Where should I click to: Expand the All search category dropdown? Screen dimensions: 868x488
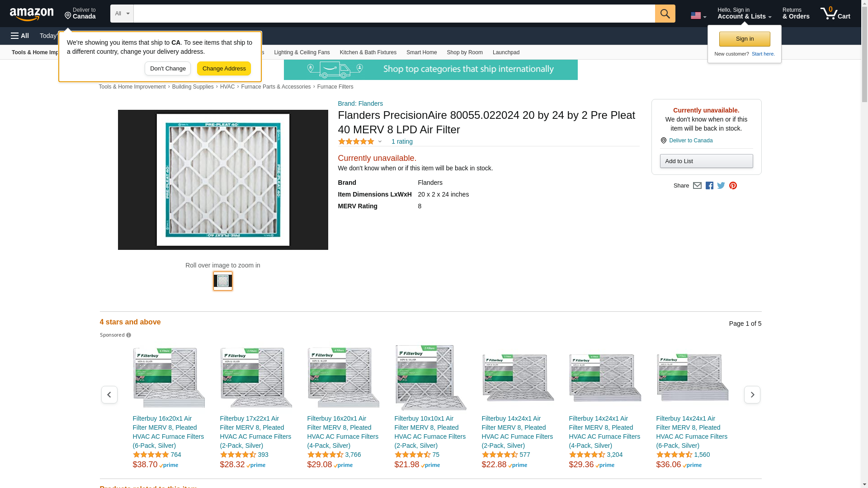click(122, 14)
